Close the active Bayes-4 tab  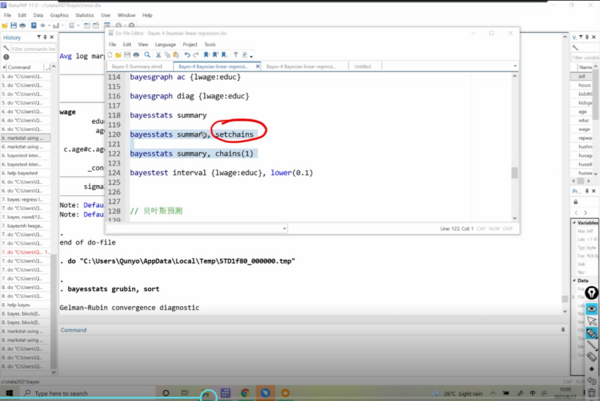tap(258, 66)
